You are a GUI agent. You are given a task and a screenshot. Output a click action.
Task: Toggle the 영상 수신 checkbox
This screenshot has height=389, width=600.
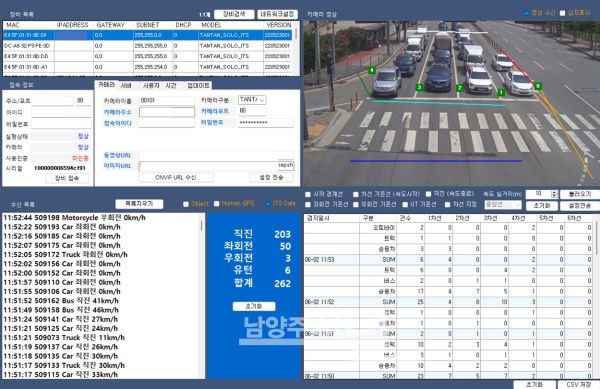pos(526,13)
